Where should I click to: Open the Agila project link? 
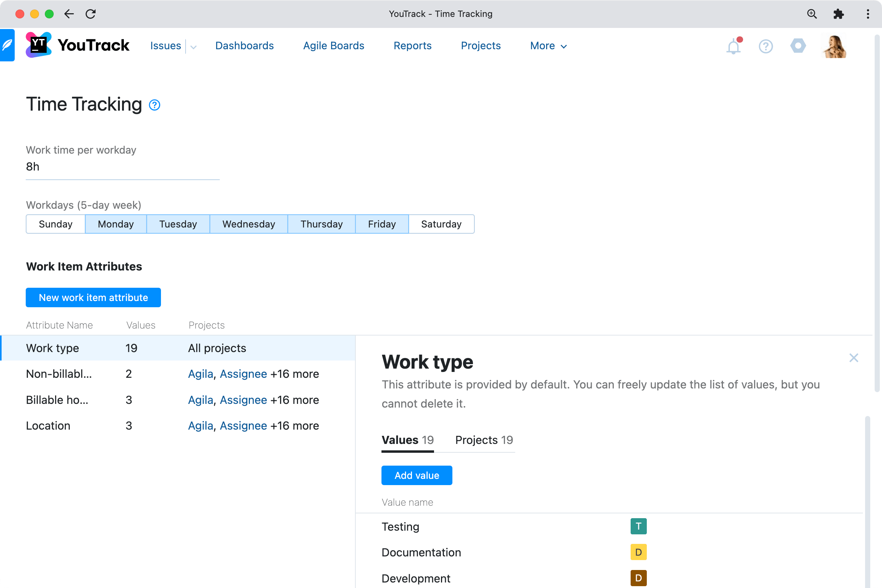pyautogui.click(x=200, y=374)
